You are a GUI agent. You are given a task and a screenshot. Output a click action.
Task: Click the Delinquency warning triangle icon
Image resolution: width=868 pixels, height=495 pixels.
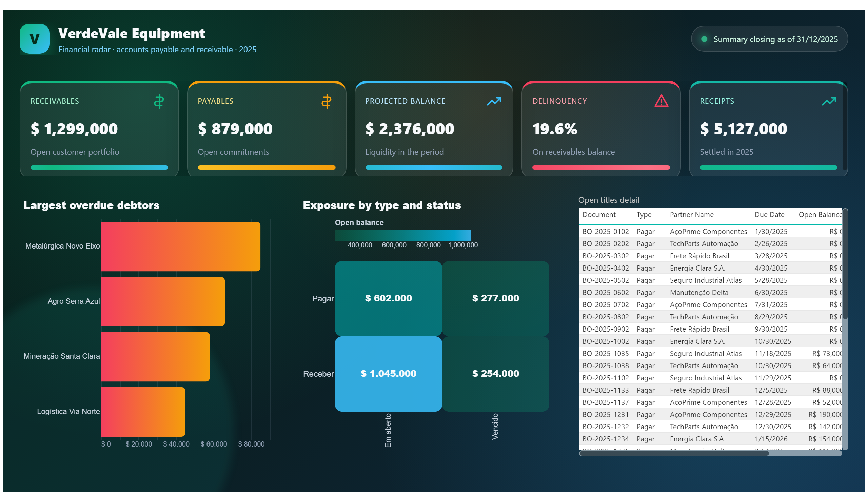pyautogui.click(x=661, y=101)
